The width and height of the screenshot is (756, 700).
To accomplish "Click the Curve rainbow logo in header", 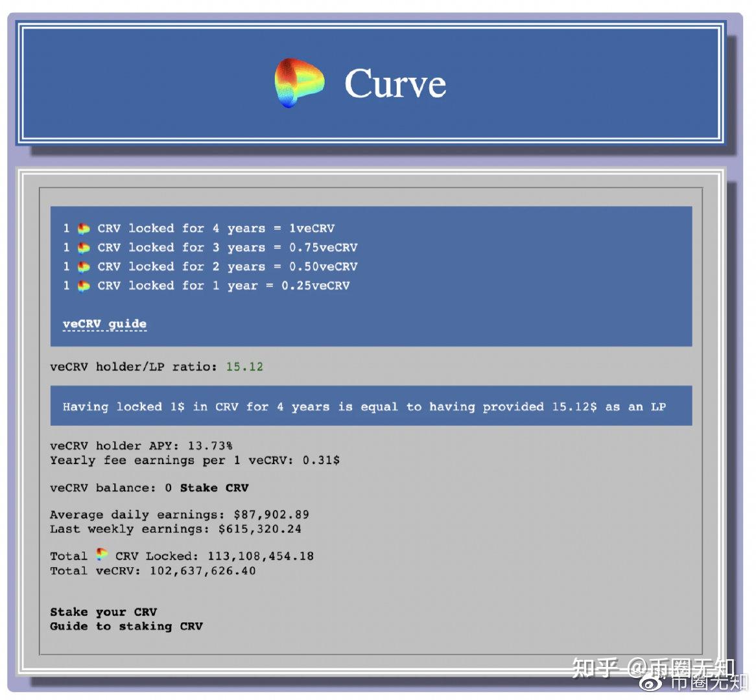I will point(299,82).
